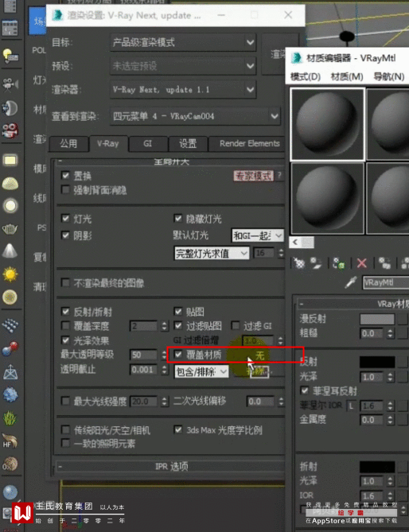Enable the 强制背面消隐 checkbox
This screenshot has width=409, height=532.
coord(65,189)
